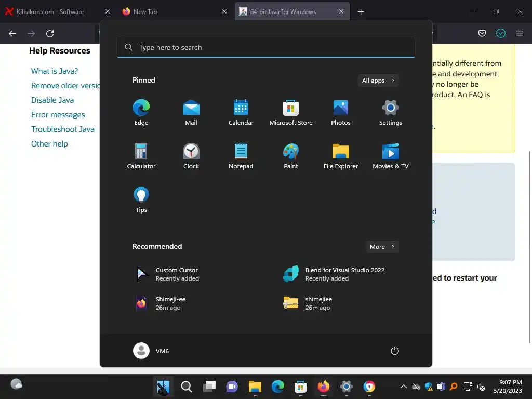
Task: Switch to Firefox on the taskbar
Action: pyautogui.click(x=323, y=387)
